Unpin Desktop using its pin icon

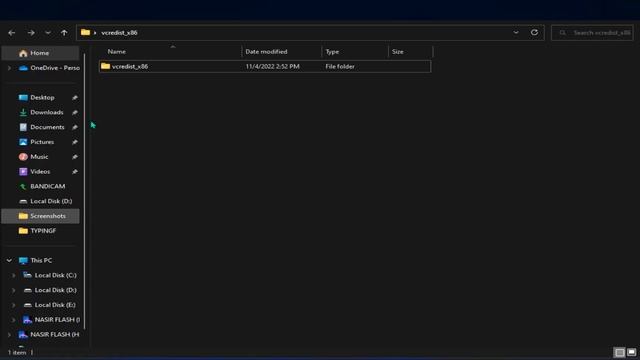tap(75, 98)
